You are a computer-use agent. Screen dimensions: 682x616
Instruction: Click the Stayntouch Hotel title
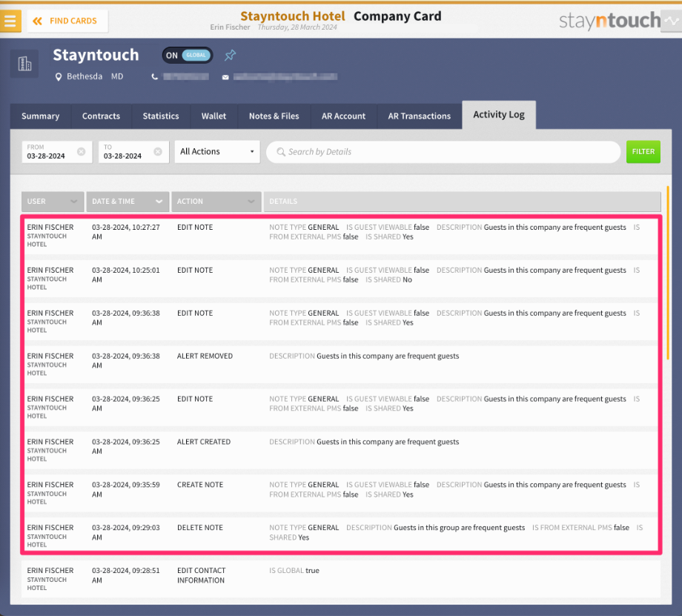click(x=293, y=16)
